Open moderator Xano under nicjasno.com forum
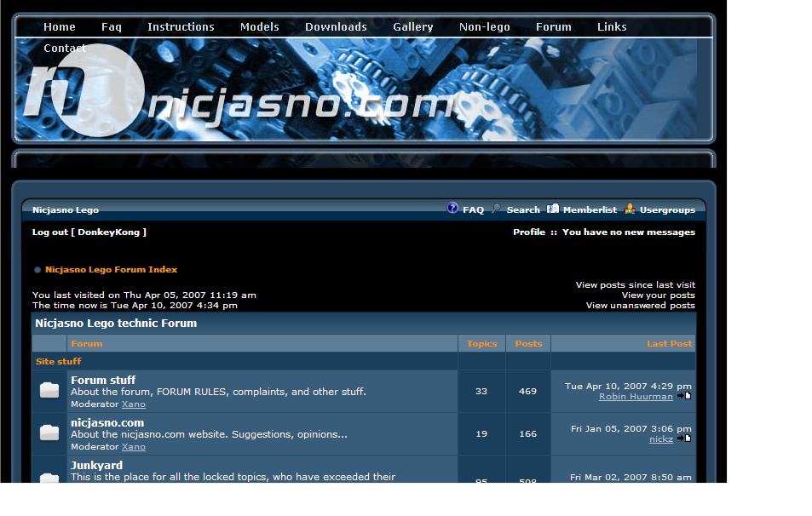Image resolution: width=812 pixels, height=516 pixels. point(134,447)
